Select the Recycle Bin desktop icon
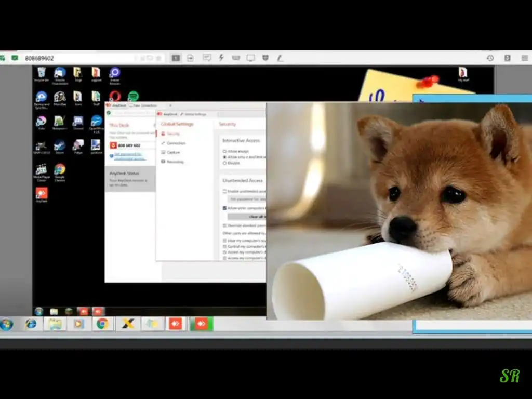Image resolution: width=532 pixels, height=399 pixels. pos(42,74)
